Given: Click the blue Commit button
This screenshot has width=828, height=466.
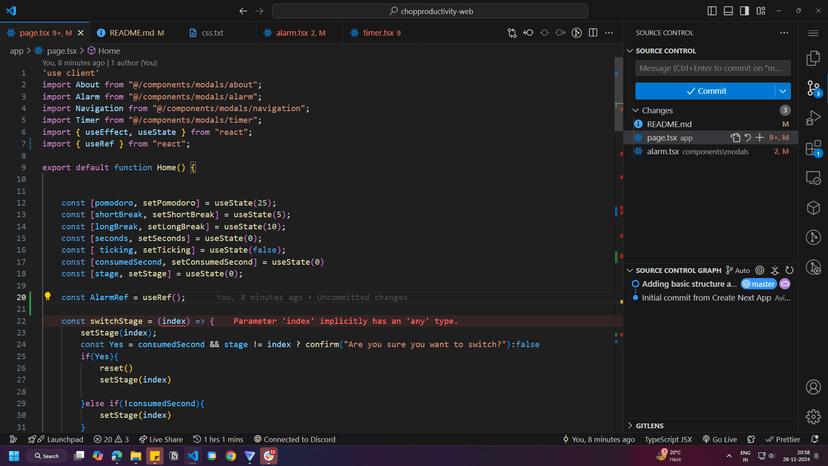Looking at the screenshot, I should [705, 91].
